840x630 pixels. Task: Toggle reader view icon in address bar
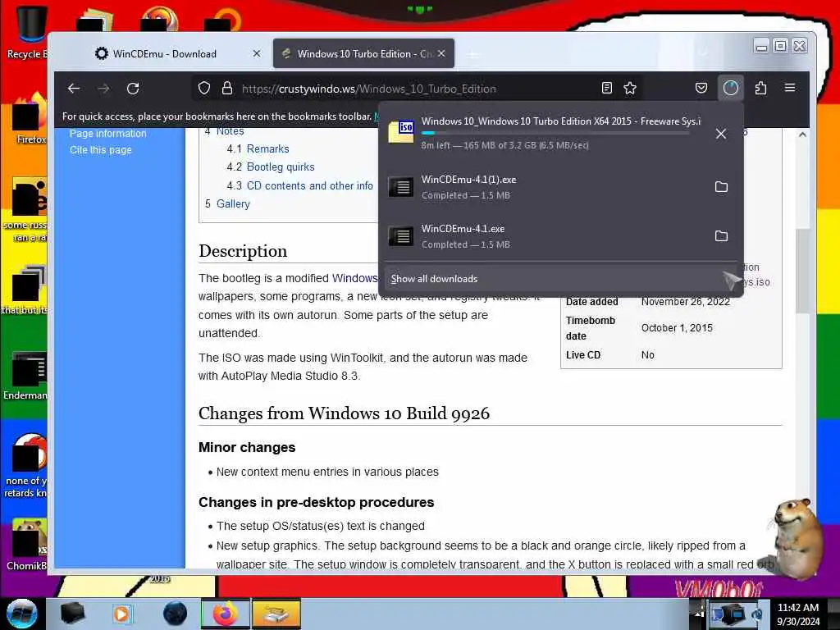pyautogui.click(x=606, y=89)
